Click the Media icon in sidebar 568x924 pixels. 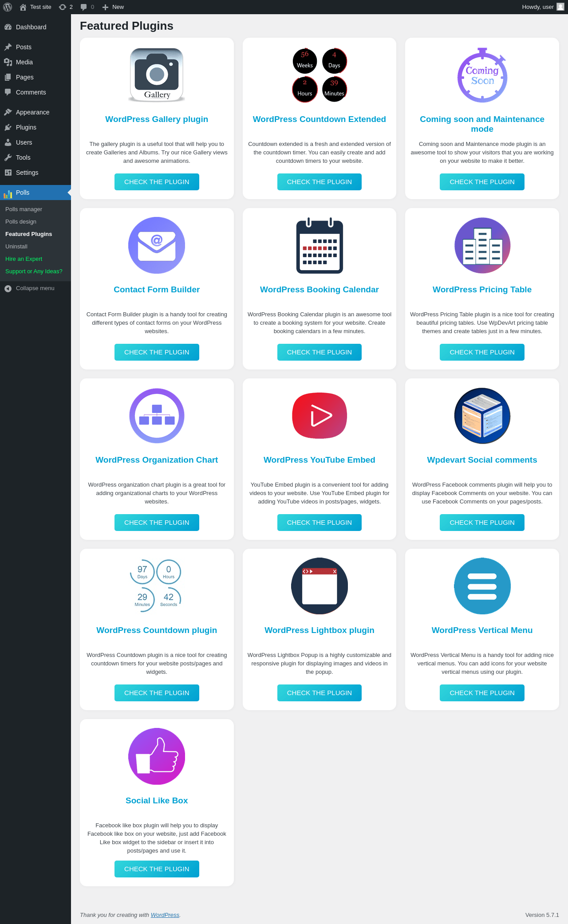[8, 62]
